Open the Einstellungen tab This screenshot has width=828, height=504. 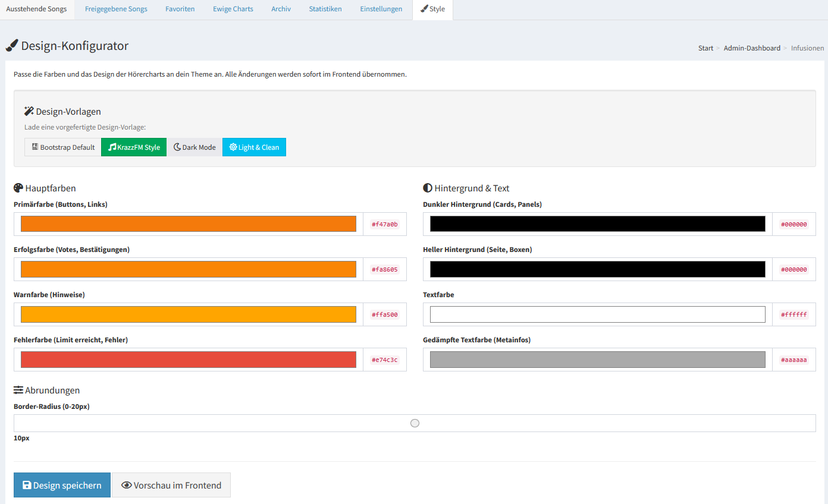tap(381, 9)
